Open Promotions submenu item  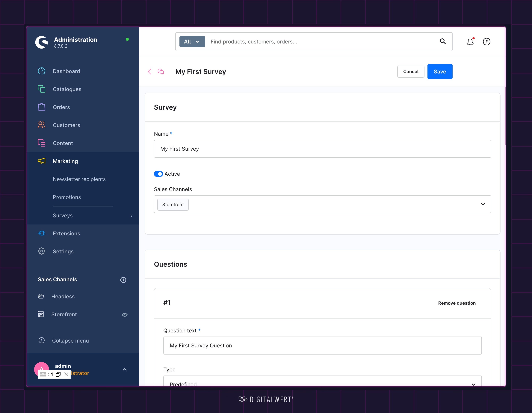point(67,197)
